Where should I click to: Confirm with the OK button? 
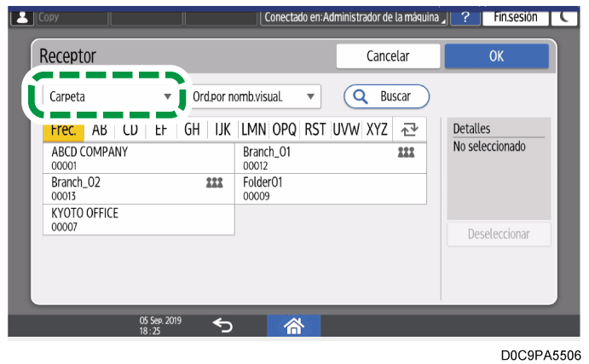(x=496, y=56)
